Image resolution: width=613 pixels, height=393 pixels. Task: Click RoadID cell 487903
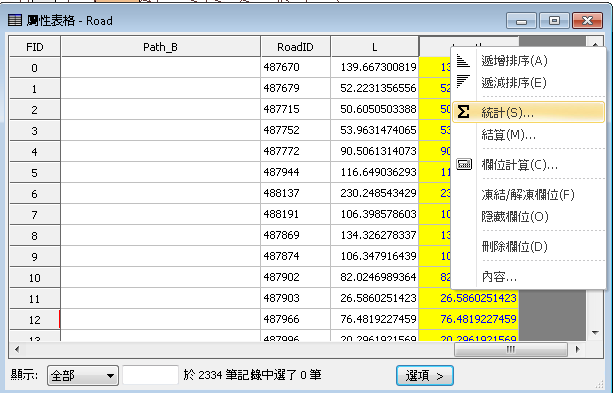point(295,298)
